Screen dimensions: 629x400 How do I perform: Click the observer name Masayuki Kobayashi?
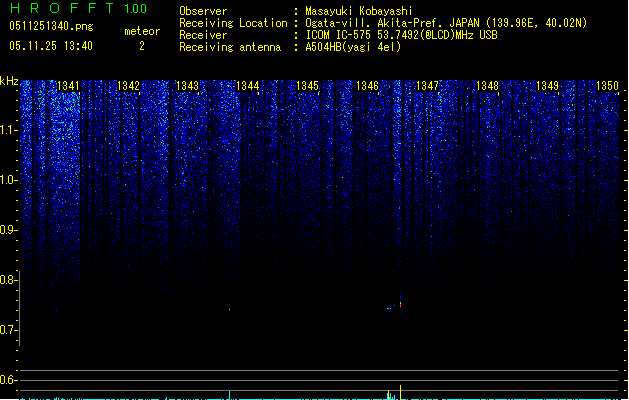point(359,11)
